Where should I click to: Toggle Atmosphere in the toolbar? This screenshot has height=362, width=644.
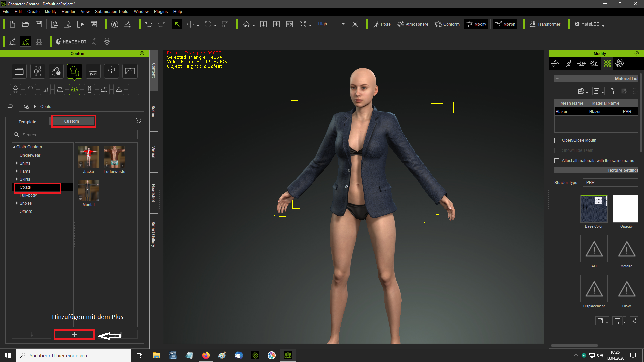pos(413,24)
